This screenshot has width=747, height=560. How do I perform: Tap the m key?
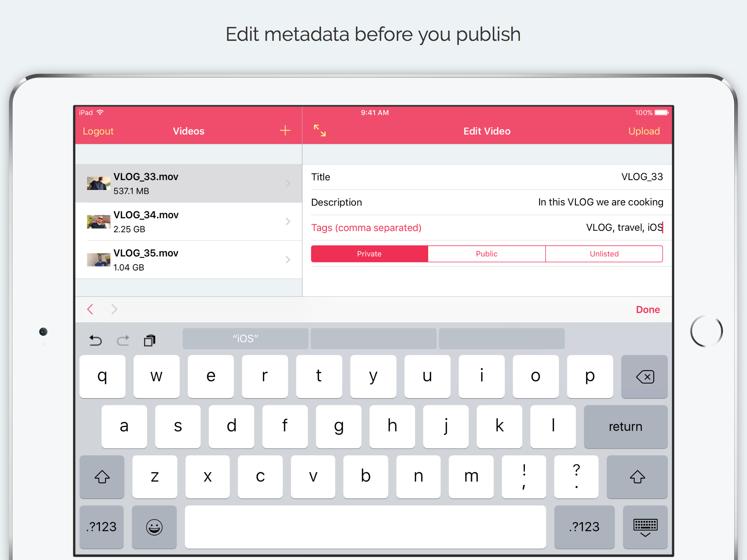click(471, 477)
